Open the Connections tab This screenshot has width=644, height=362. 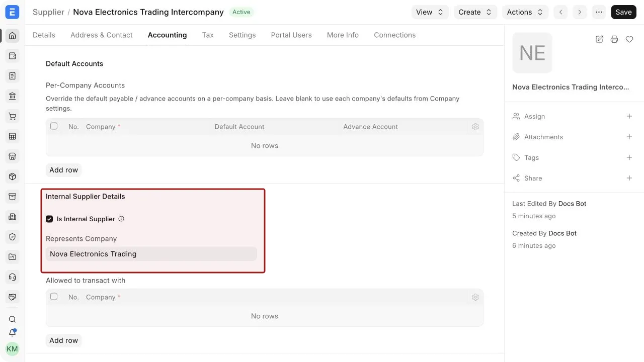point(395,35)
